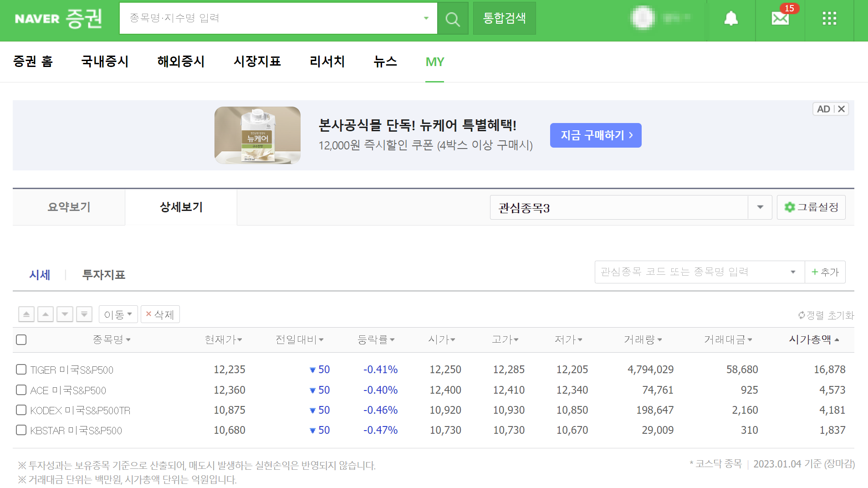Sort by 거래대금 column
Screen dimensions: 868x488
click(728, 339)
